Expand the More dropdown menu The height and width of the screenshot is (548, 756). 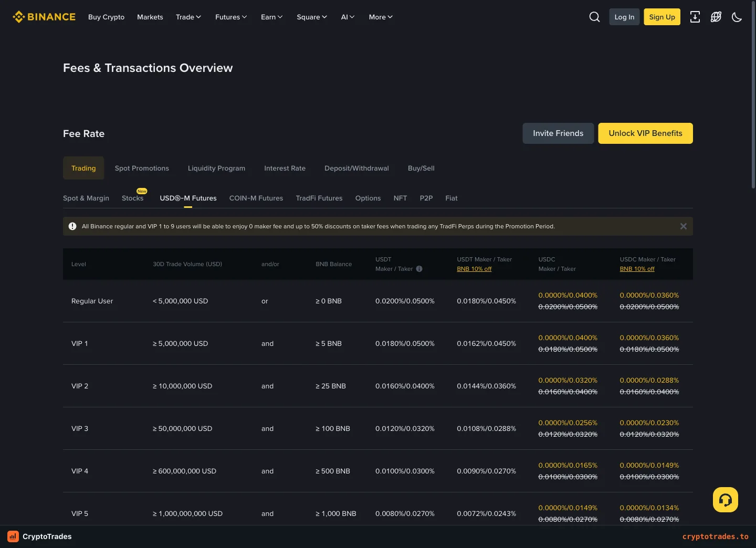tap(381, 17)
